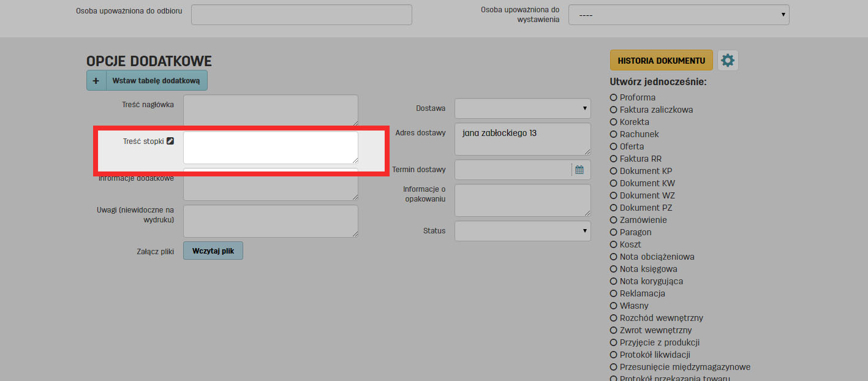Select the Nota księgowa option
This screenshot has width=868, height=381.
point(614,269)
